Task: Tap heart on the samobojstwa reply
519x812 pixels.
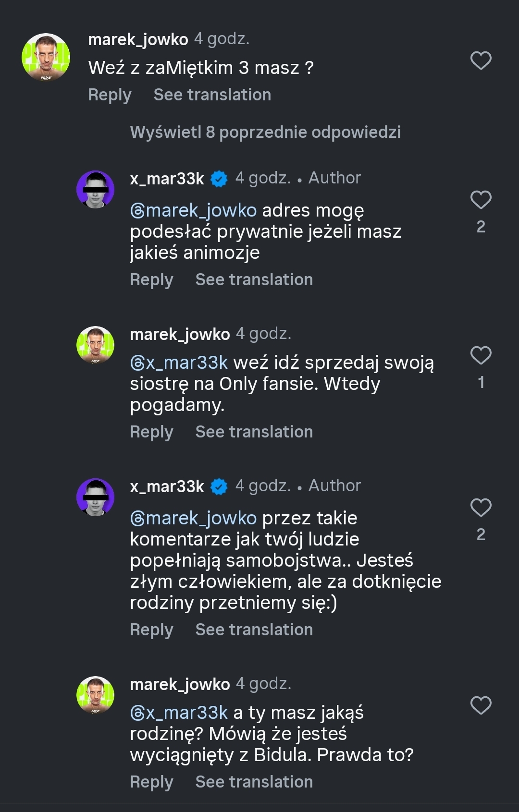Action: click(x=481, y=508)
